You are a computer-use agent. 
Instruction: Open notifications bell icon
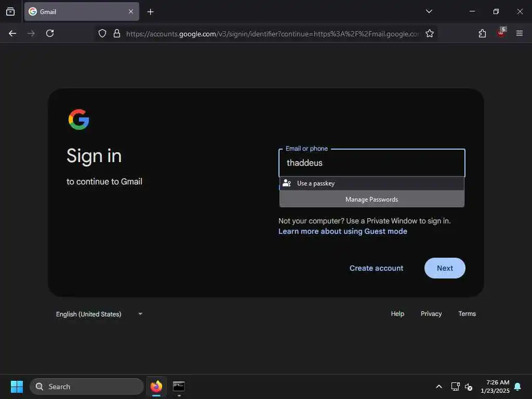coord(518,387)
